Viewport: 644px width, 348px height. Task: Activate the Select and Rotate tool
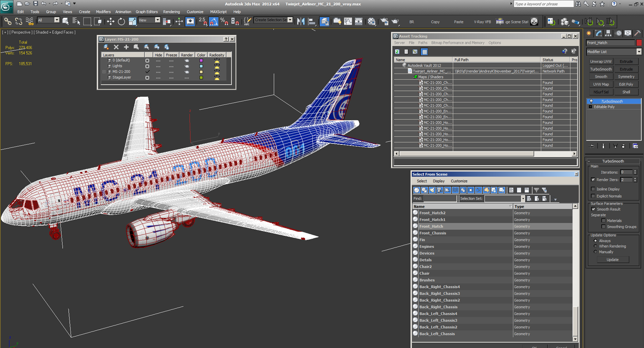(x=121, y=21)
